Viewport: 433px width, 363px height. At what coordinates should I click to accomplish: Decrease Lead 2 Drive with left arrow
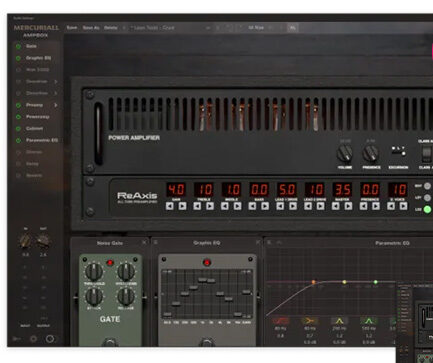(308, 206)
